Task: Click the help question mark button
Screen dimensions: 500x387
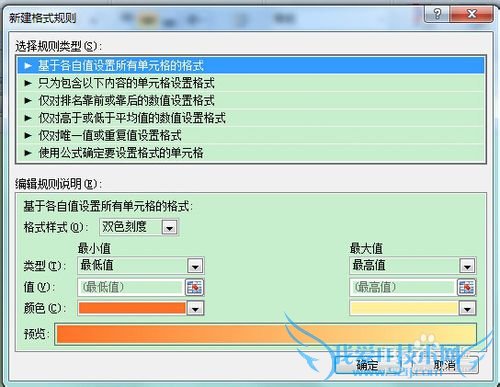Action: (437, 14)
